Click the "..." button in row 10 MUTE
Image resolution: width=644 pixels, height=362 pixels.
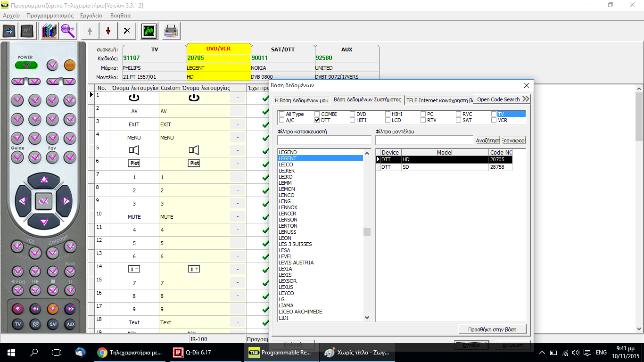click(x=237, y=217)
